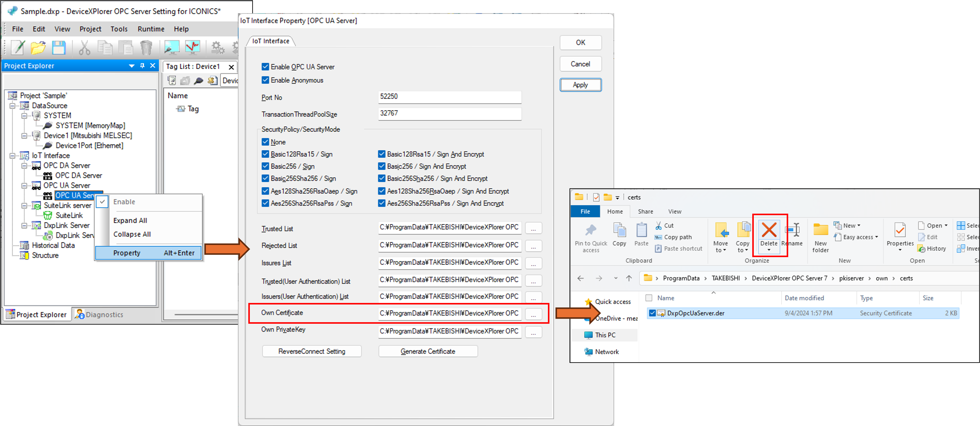Viewport: 980px width, 426px height.
Task: Collapse the DataSource tree node
Action: 13,106
